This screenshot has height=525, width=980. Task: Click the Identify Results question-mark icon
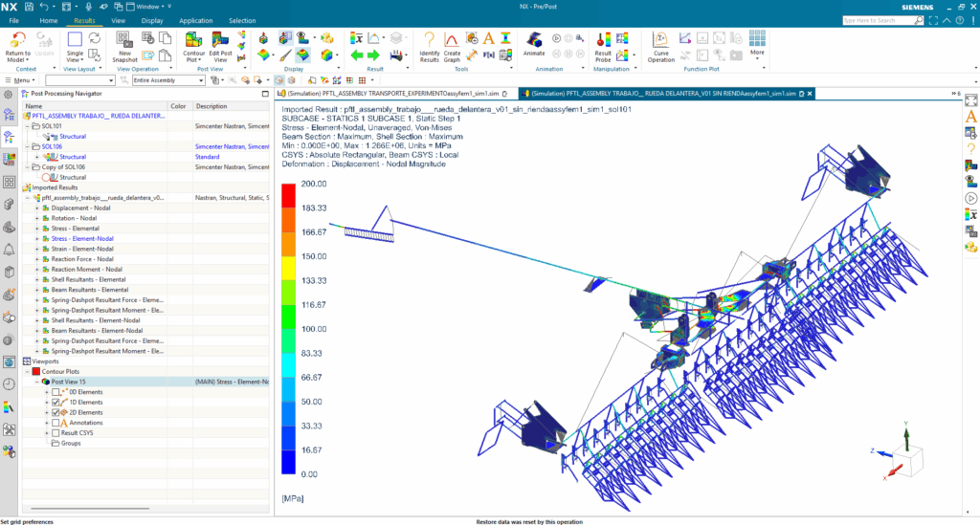point(430,40)
